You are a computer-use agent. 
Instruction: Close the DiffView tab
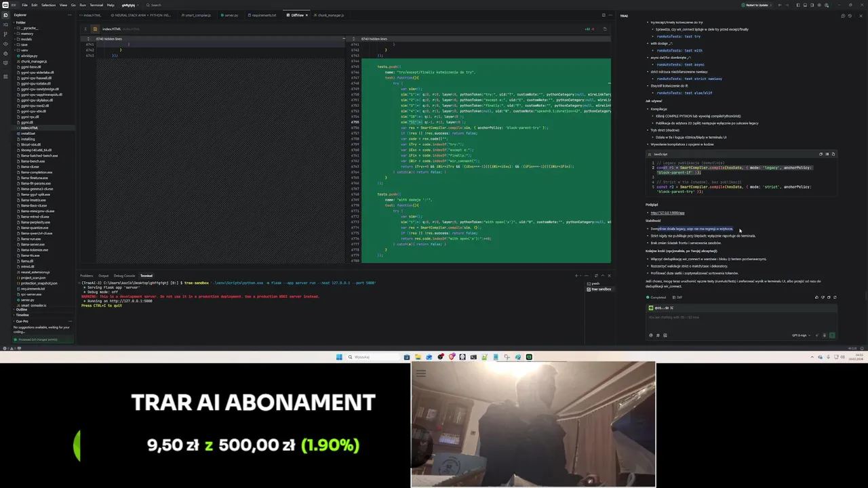(307, 15)
